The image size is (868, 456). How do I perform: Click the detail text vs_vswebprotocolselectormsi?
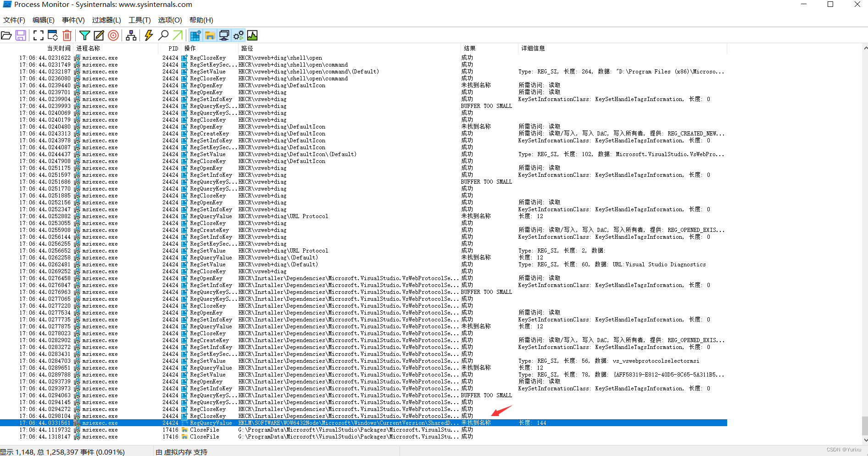point(656,361)
